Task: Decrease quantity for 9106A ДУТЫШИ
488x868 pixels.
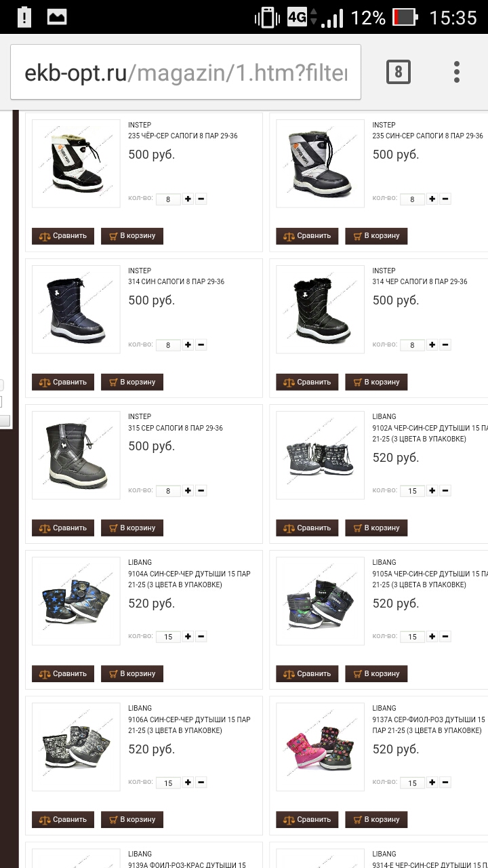Action: (x=201, y=782)
